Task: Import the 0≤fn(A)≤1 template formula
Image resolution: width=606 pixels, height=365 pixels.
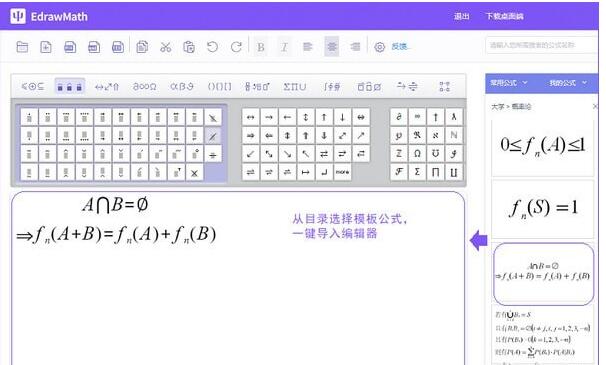Action: click(542, 147)
